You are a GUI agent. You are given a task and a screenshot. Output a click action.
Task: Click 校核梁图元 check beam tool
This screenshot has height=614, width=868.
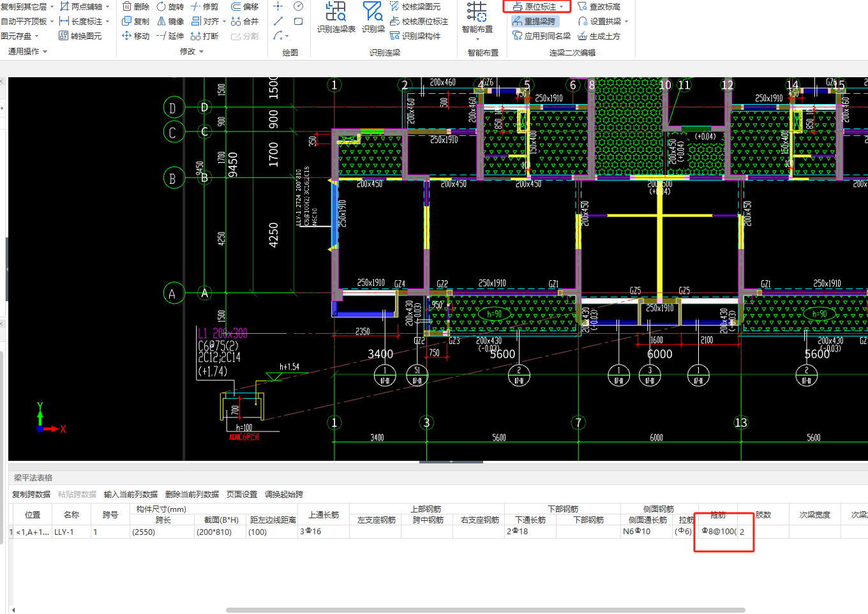click(x=415, y=6)
